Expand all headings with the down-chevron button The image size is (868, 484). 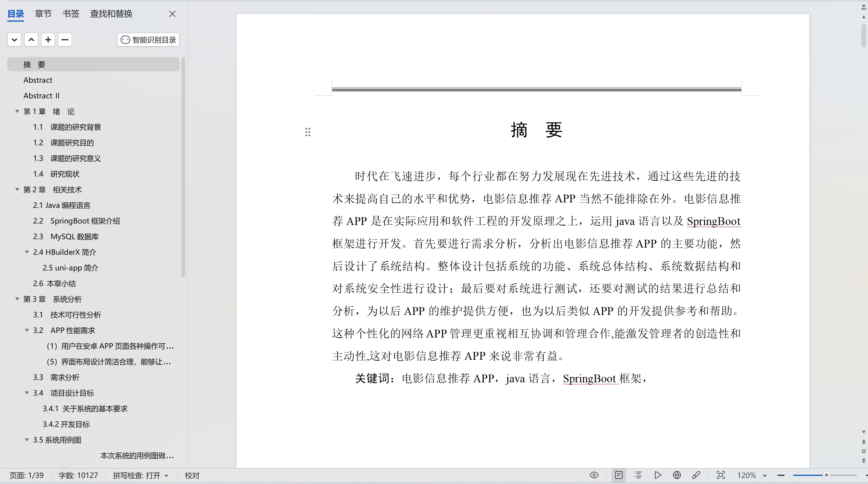(14, 39)
